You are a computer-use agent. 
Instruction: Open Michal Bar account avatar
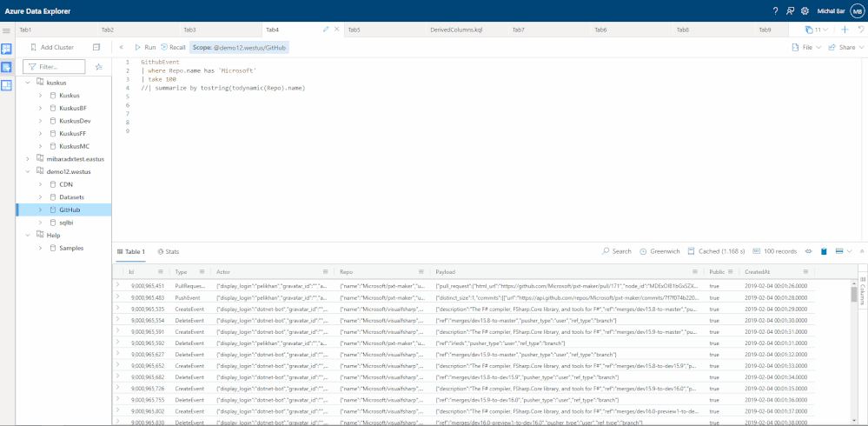[x=857, y=11]
